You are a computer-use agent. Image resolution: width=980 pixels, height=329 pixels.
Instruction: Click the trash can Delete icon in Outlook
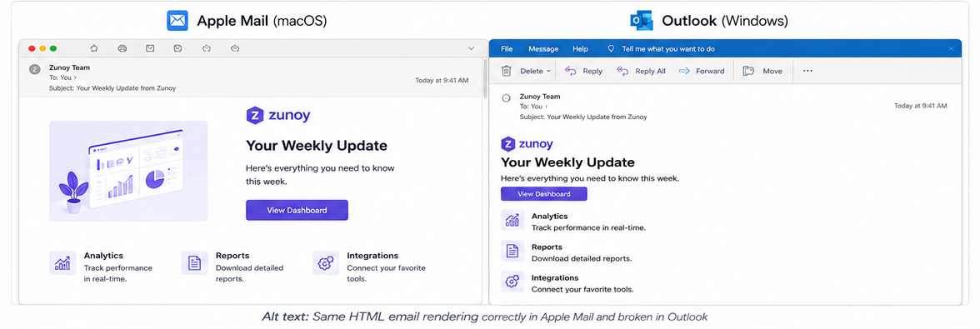click(x=507, y=71)
